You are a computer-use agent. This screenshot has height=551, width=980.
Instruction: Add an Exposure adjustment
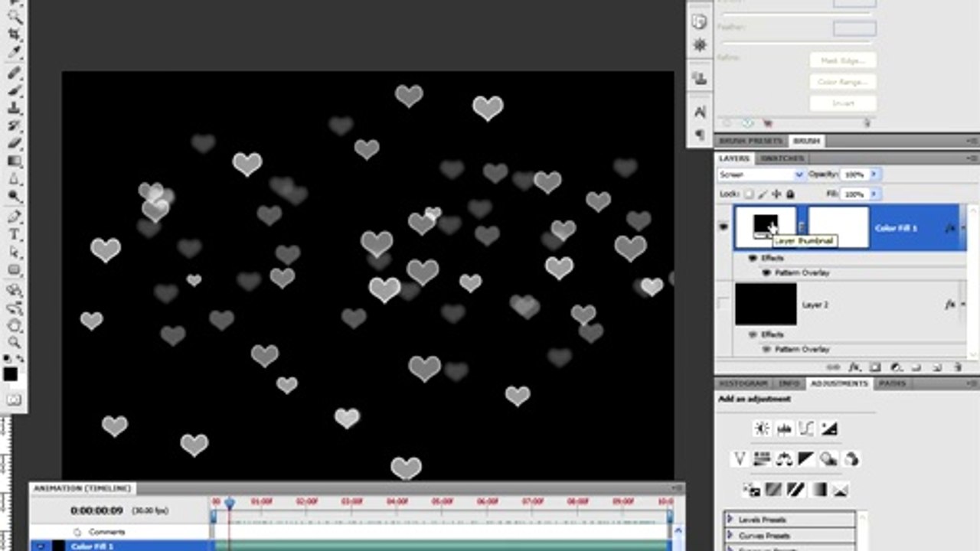(829, 429)
